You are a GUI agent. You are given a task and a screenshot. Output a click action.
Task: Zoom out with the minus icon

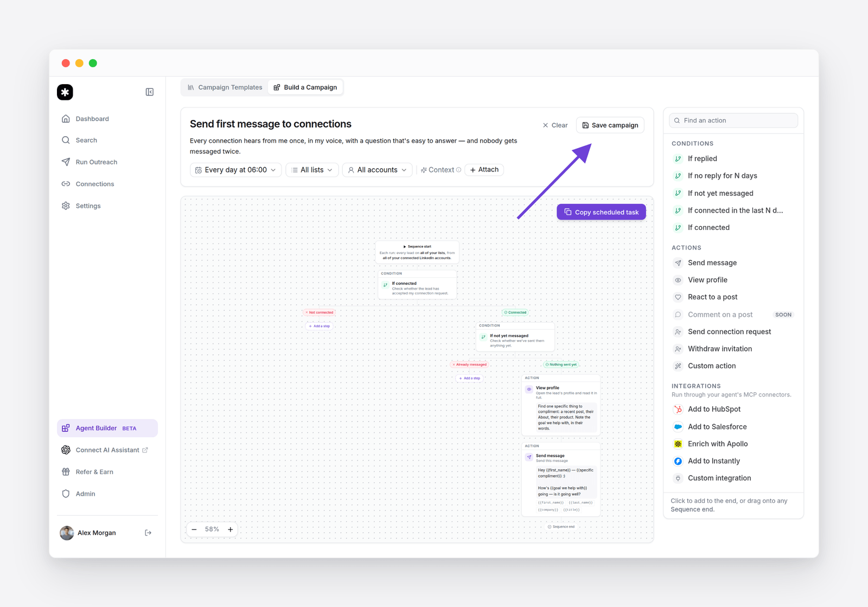point(194,529)
